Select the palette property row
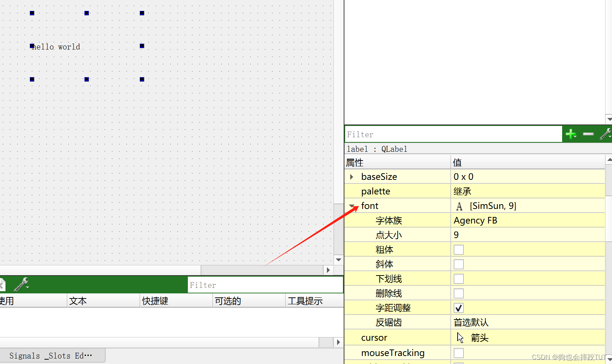612x364 pixels. 475,191
